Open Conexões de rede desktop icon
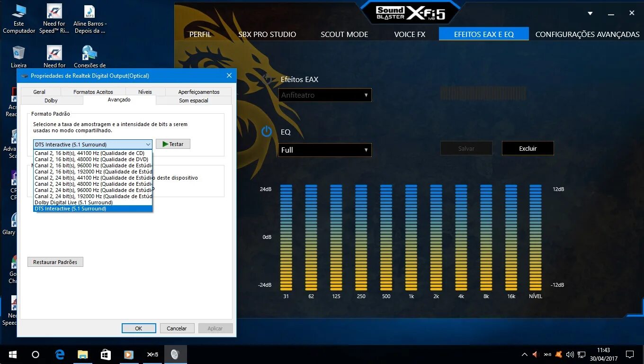 click(89, 57)
